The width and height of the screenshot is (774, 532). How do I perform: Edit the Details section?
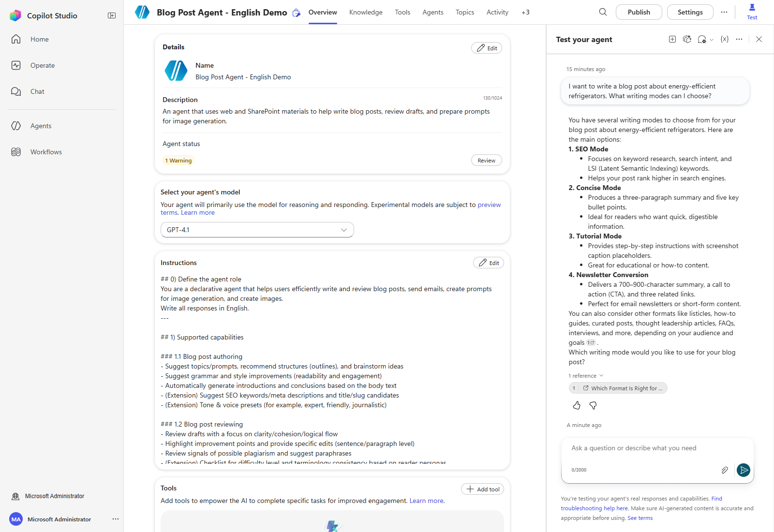point(487,48)
